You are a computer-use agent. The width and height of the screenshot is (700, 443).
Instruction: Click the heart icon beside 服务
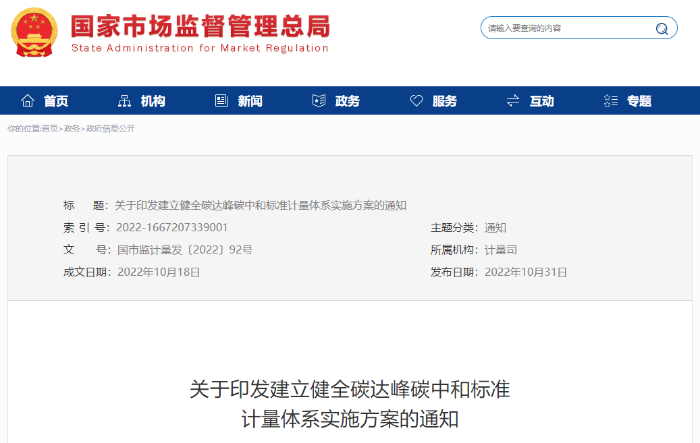pos(417,101)
